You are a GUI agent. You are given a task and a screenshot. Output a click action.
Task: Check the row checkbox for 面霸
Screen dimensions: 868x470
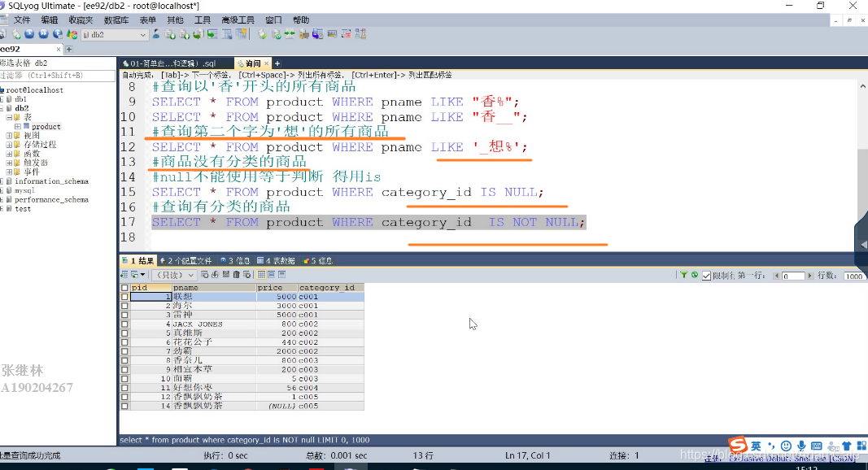coord(124,379)
